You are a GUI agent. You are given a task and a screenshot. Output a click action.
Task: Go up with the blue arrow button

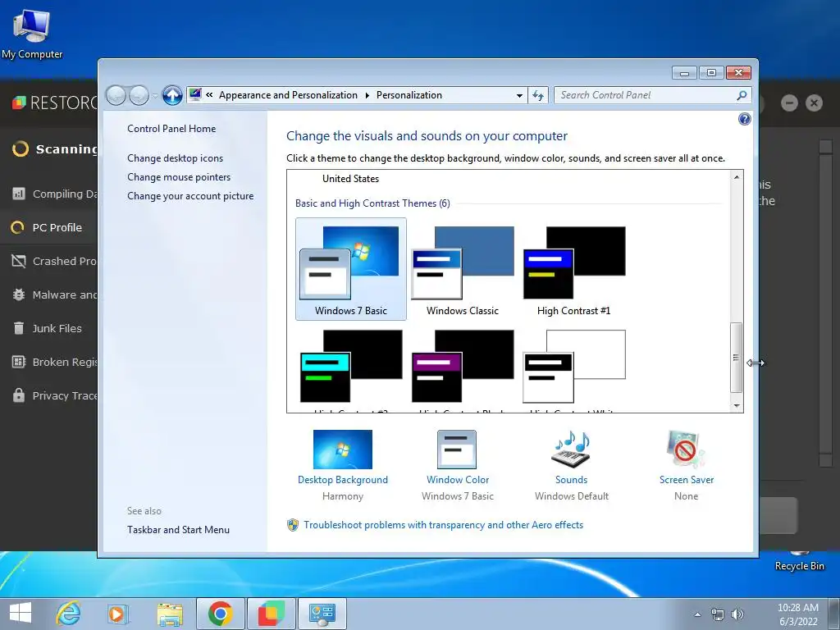(172, 95)
